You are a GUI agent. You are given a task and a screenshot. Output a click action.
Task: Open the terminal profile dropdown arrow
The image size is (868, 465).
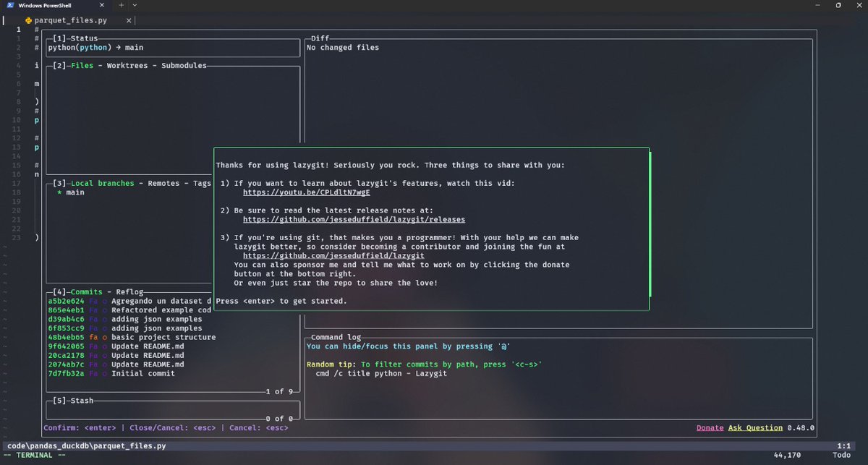[135, 5]
